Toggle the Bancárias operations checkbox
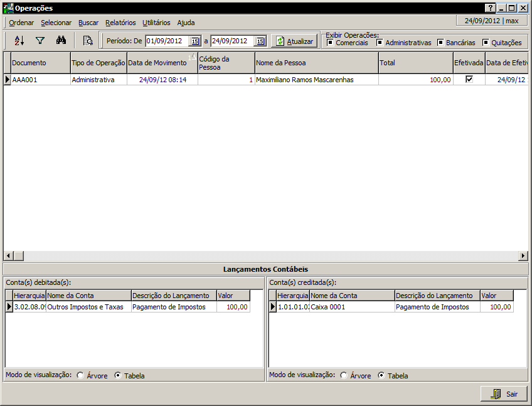The image size is (532, 406). coord(440,43)
